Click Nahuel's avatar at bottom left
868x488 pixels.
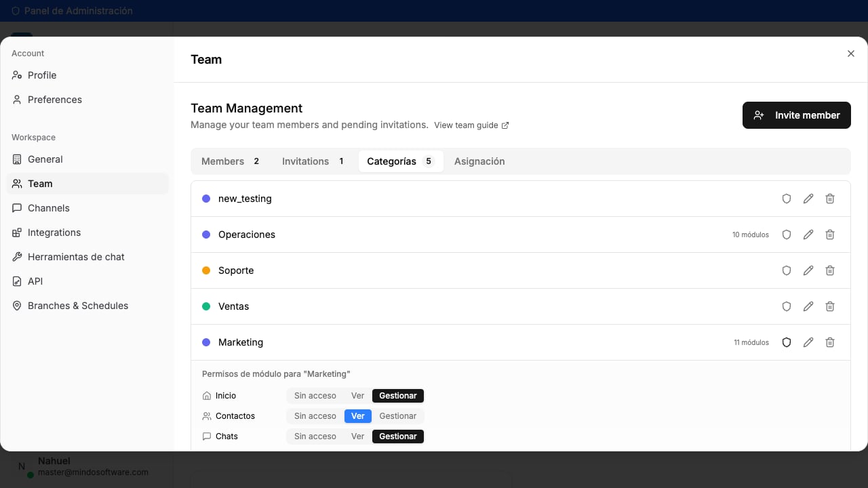[x=22, y=466]
